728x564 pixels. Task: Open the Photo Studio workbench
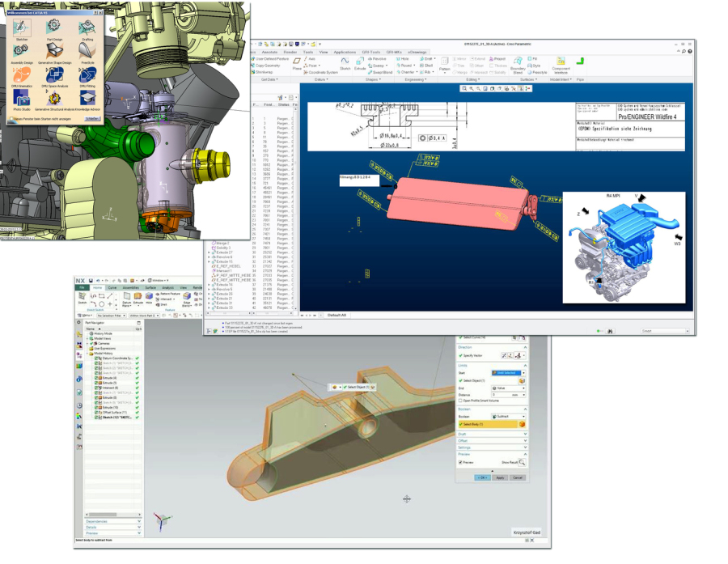(x=21, y=99)
